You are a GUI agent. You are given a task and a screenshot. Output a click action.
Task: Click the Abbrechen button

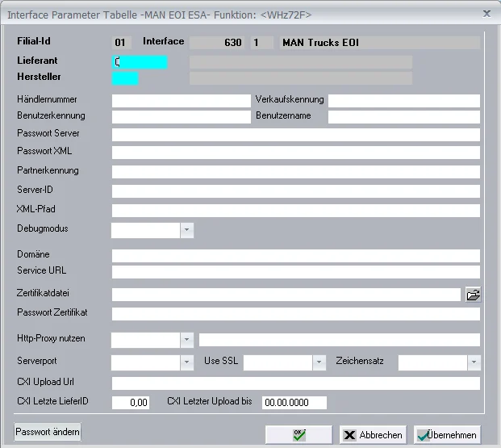(x=373, y=434)
